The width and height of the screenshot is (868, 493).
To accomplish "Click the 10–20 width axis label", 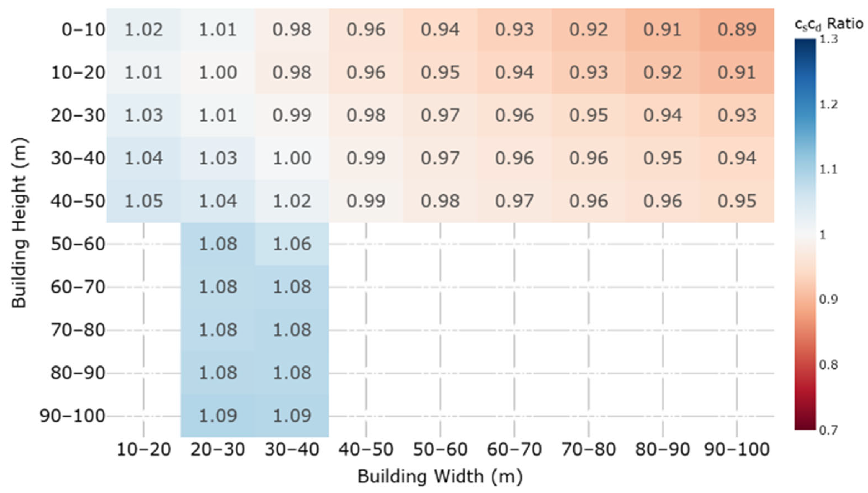I will coord(143,450).
